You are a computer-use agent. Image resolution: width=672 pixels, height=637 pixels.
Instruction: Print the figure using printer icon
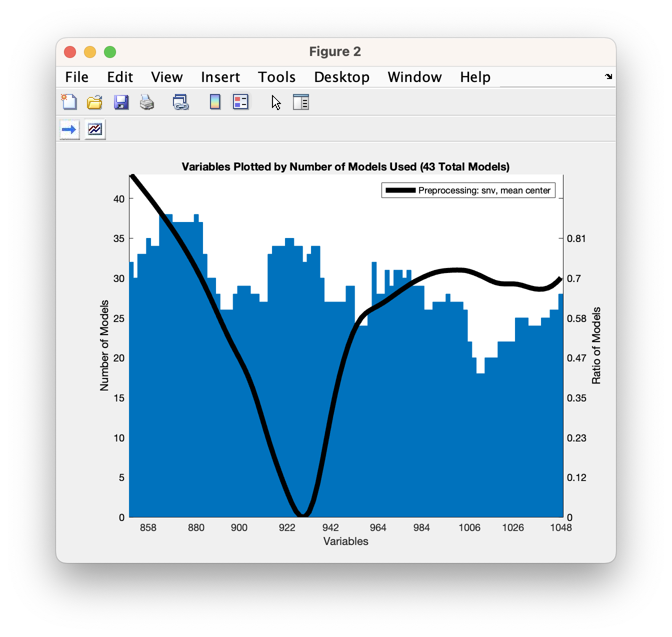(147, 102)
